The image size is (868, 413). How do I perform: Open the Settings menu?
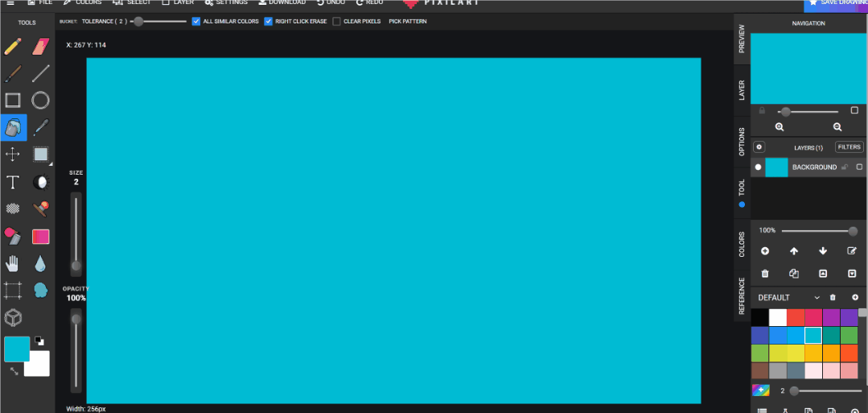226,2
